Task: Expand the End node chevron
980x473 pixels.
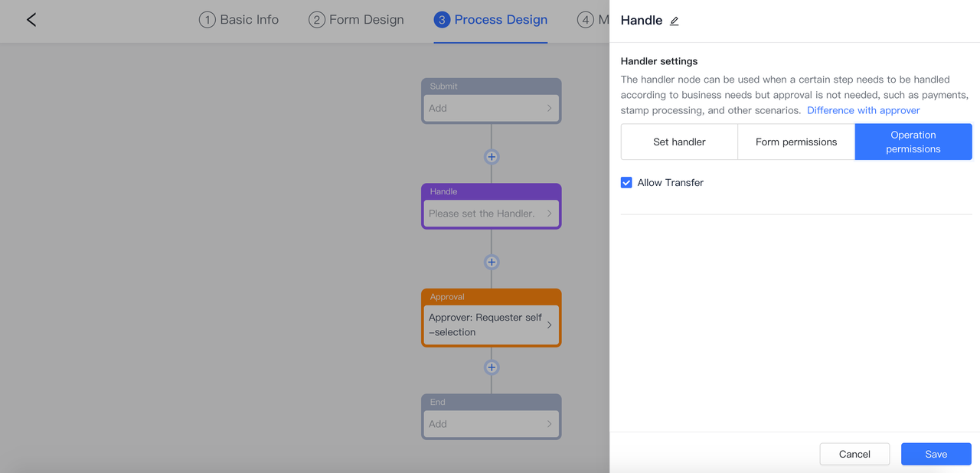Action: [549, 424]
